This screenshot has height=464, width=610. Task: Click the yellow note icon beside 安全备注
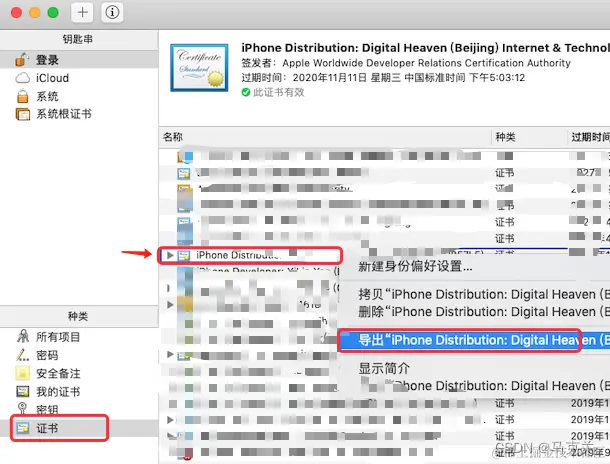point(23,373)
